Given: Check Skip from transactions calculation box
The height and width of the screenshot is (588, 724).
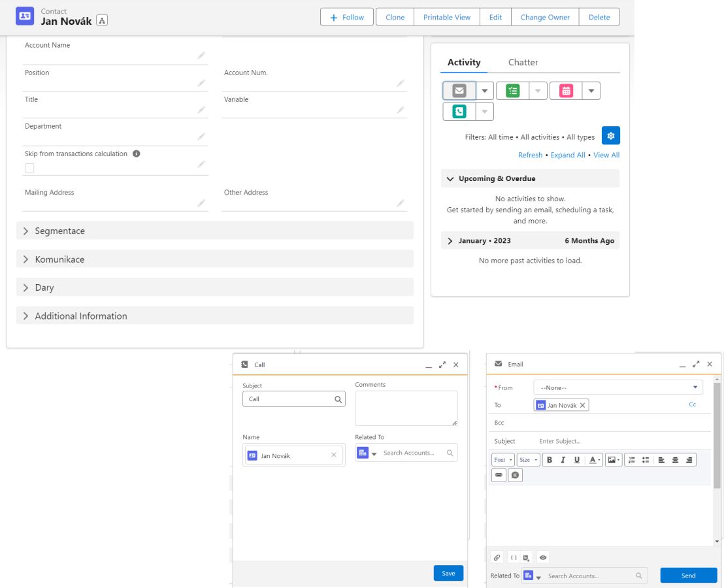Looking at the screenshot, I should click(x=29, y=168).
